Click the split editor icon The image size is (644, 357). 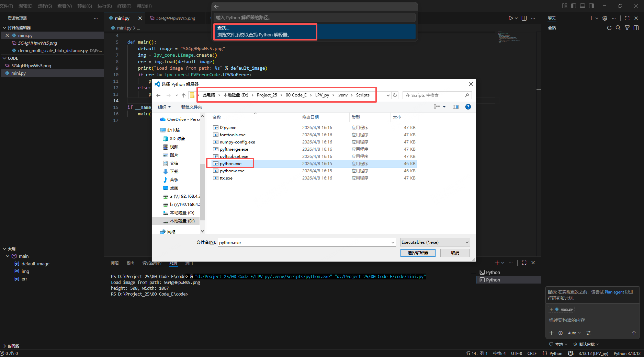coord(524,18)
